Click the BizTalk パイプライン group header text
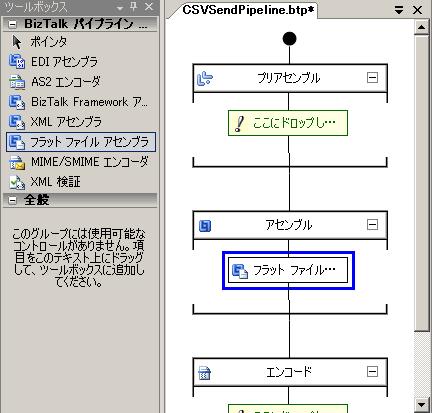432x413 pixels. point(85,24)
